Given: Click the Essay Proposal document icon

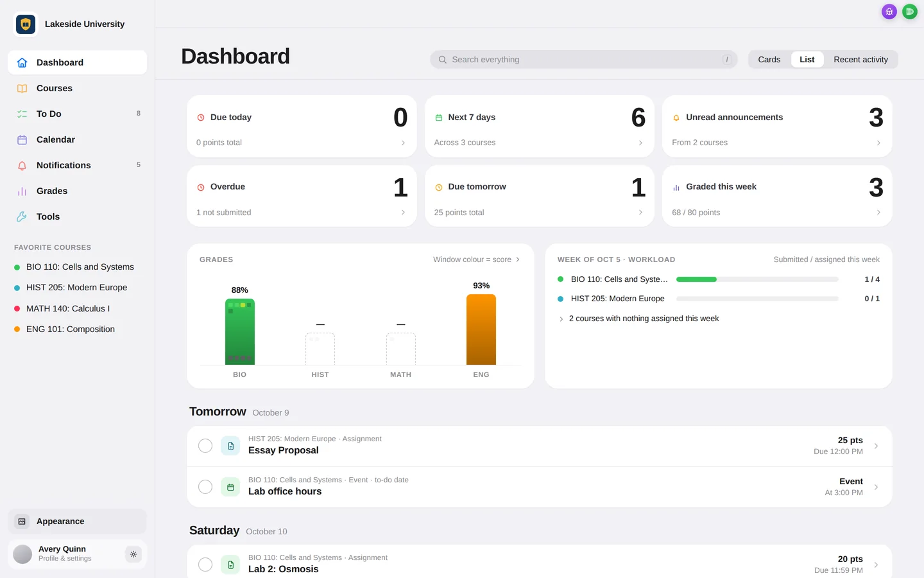Looking at the screenshot, I should coord(230,446).
